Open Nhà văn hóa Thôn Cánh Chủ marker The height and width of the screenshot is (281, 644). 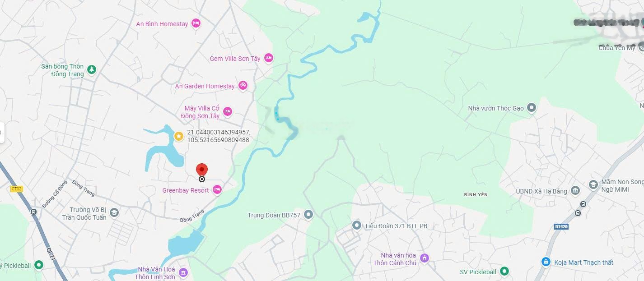click(424, 258)
